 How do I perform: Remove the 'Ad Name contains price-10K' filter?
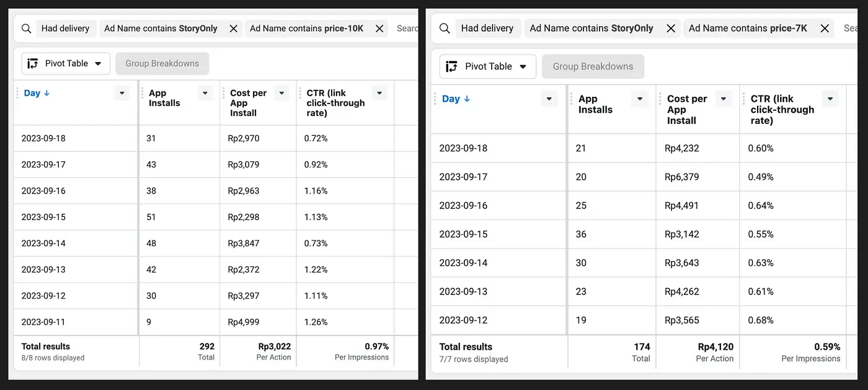click(x=379, y=29)
